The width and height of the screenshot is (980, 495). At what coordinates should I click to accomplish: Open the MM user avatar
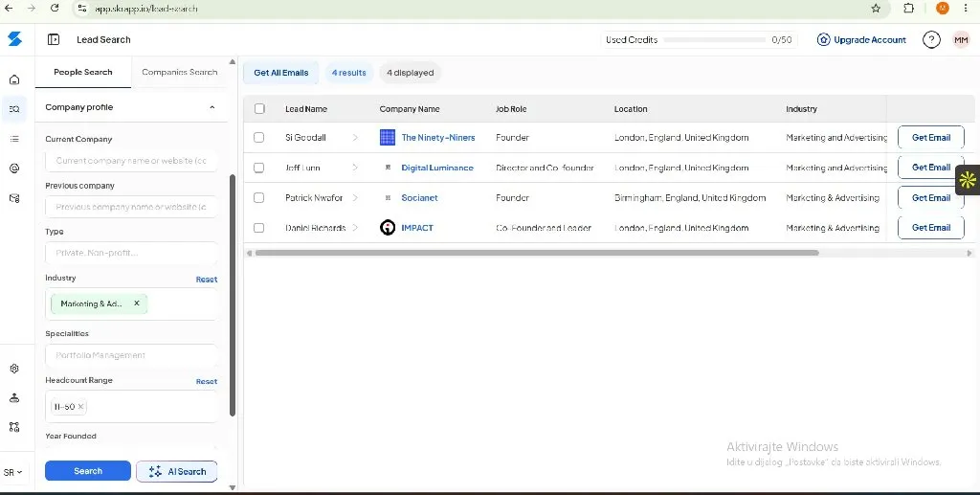961,40
